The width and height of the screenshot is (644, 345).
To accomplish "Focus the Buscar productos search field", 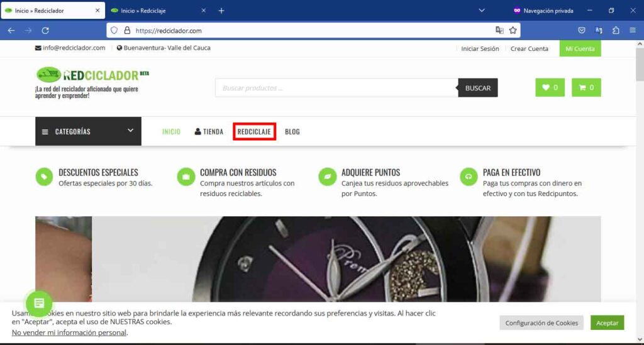I will 336,88.
